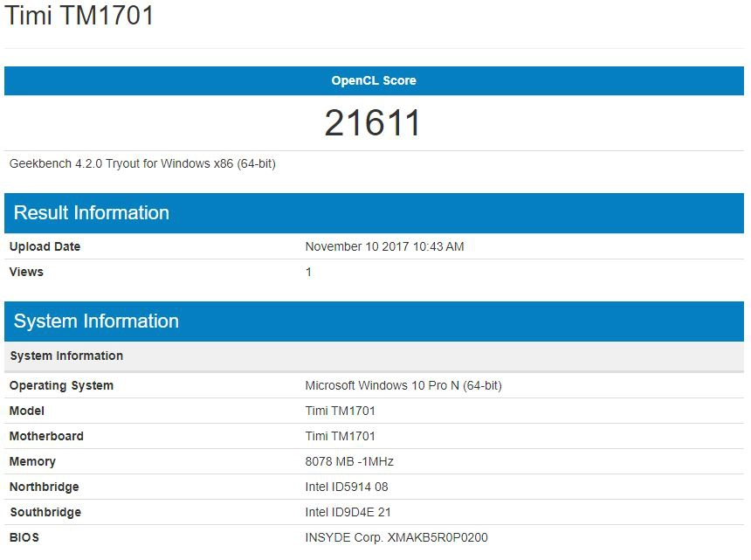Select the "Geekbench 4.2.0 Tryout for Windows x86 (64-bit)" line
Screen dimensions: 751x560
(142, 164)
